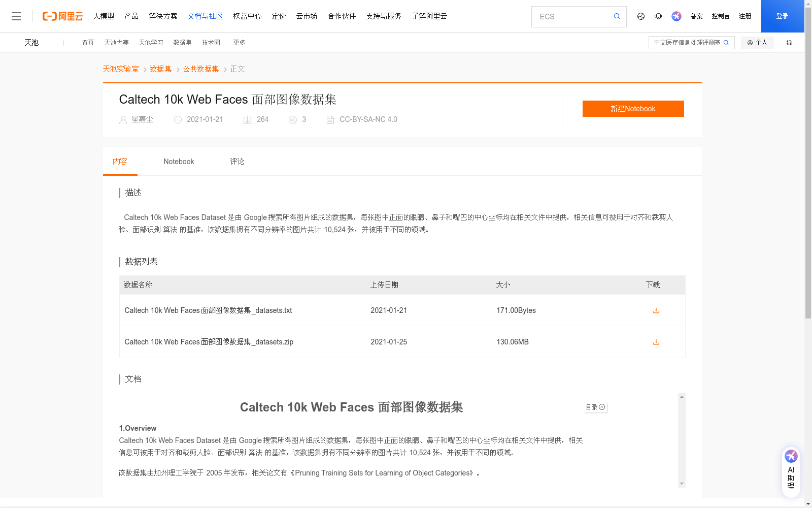812x508 pixels.
Task: Click file name ending _datasets.zip
Action: tap(209, 342)
